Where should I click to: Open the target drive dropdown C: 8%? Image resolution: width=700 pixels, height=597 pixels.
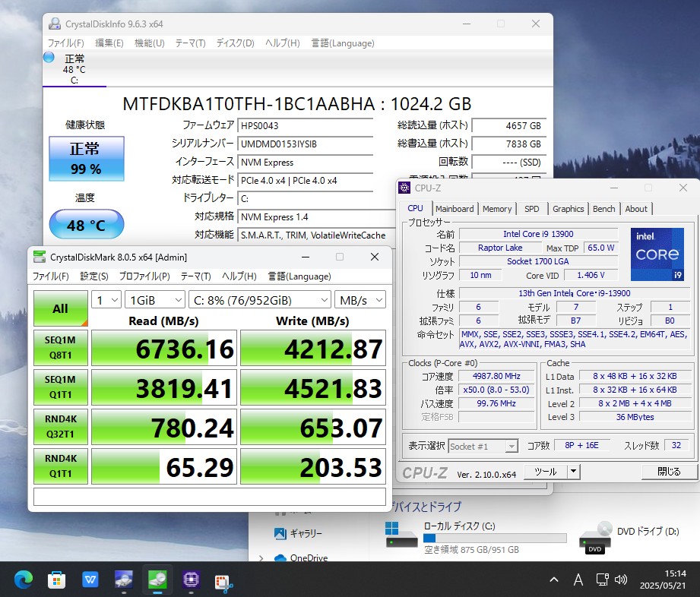(x=260, y=300)
